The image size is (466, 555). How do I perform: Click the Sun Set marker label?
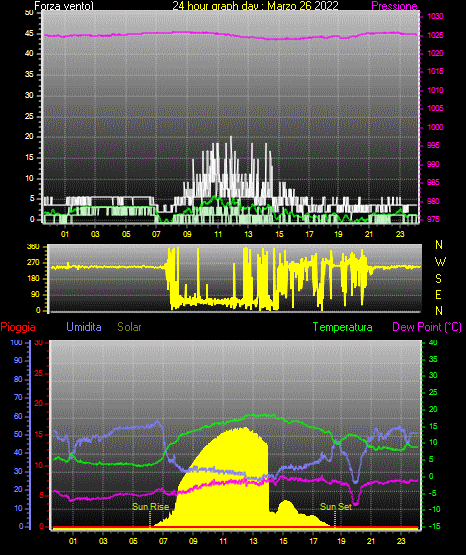336,507
